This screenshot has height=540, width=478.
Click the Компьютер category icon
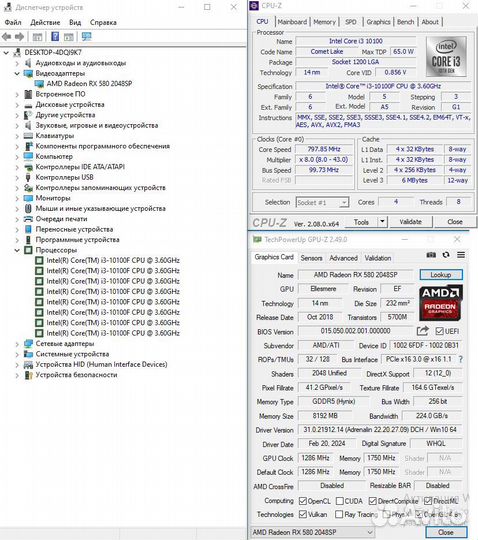click(x=28, y=156)
